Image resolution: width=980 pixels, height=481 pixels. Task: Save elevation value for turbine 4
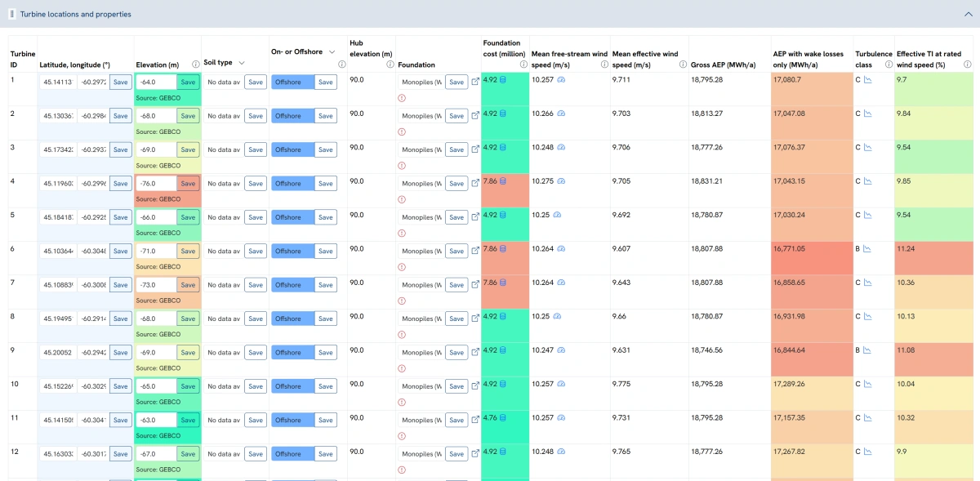[x=188, y=184]
